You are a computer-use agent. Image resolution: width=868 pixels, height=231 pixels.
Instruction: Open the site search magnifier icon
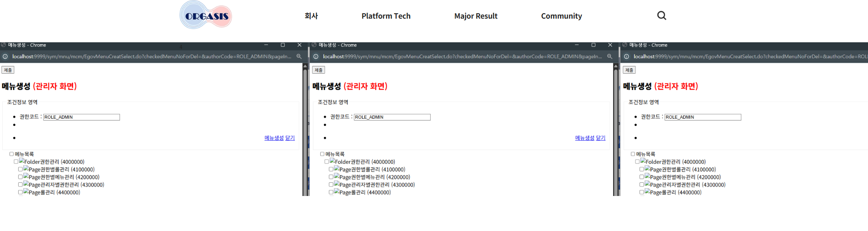[661, 15]
